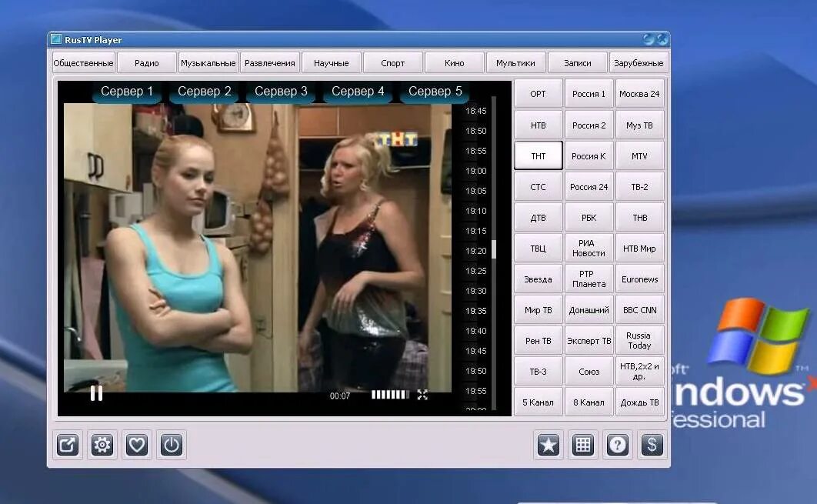817x504 pixels.
Task: Choose the Муз ТВ channel
Action: (639, 125)
